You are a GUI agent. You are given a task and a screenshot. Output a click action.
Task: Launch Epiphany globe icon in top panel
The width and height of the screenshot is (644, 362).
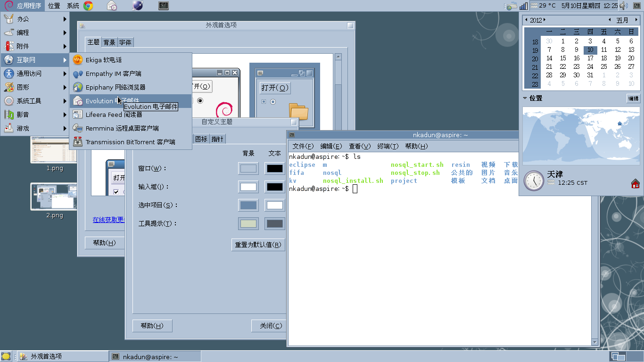point(137,6)
